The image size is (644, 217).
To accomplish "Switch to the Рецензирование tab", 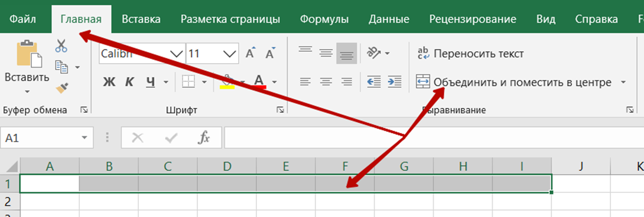I will [x=473, y=19].
